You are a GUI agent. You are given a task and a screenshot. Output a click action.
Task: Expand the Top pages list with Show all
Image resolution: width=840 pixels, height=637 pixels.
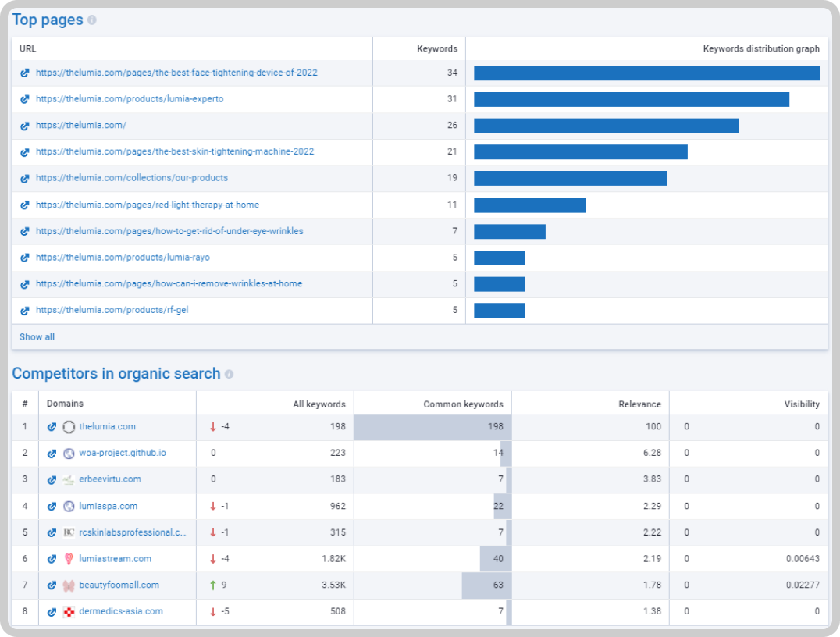[37, 337]
